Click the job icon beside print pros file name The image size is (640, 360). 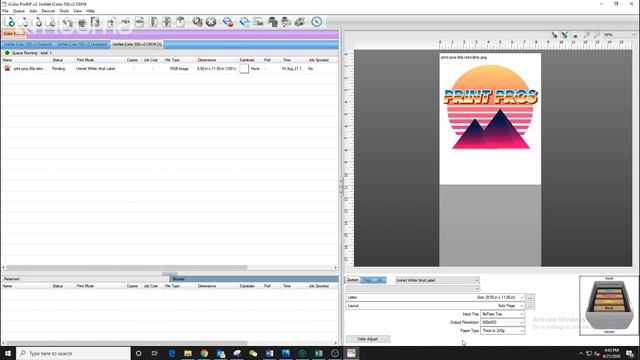7,69
